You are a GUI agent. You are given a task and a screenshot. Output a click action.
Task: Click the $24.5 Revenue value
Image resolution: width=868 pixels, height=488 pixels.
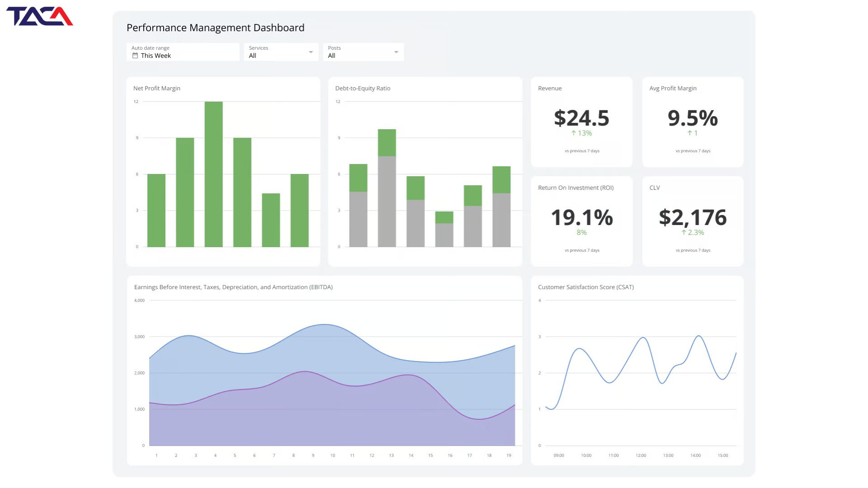coord(581,118)
